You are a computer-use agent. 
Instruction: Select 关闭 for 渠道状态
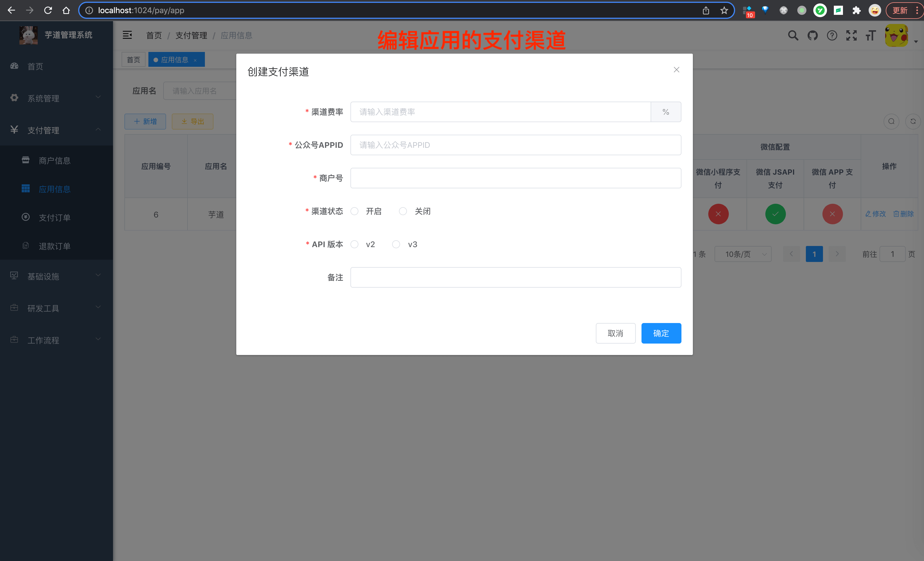(403, 211)
